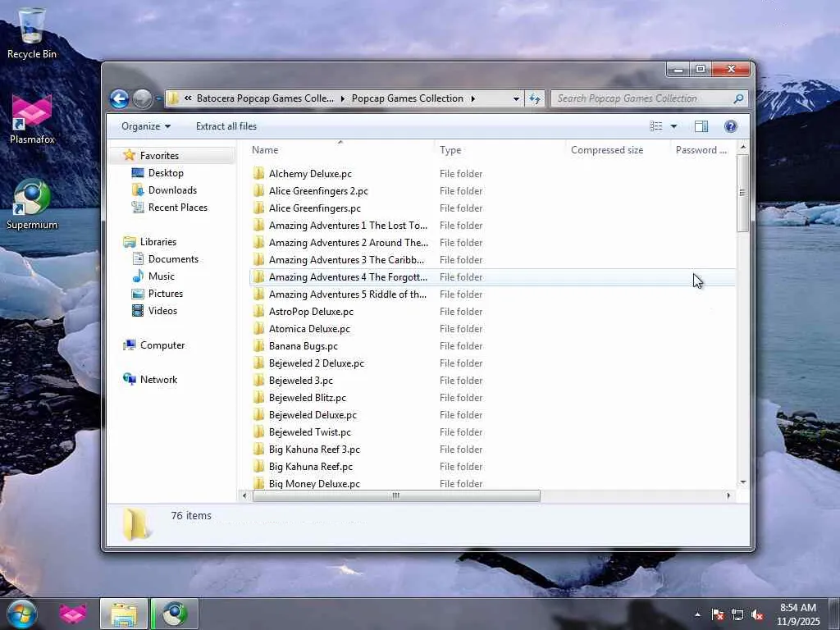Click the Bejeweled 3.pc folder icon

258,380
